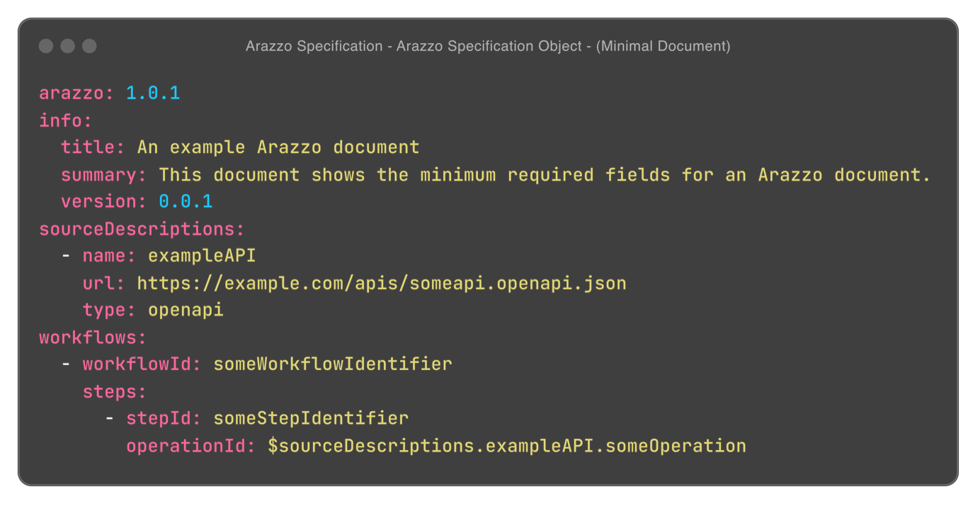Click the 'name:' key

pos(110,255)
